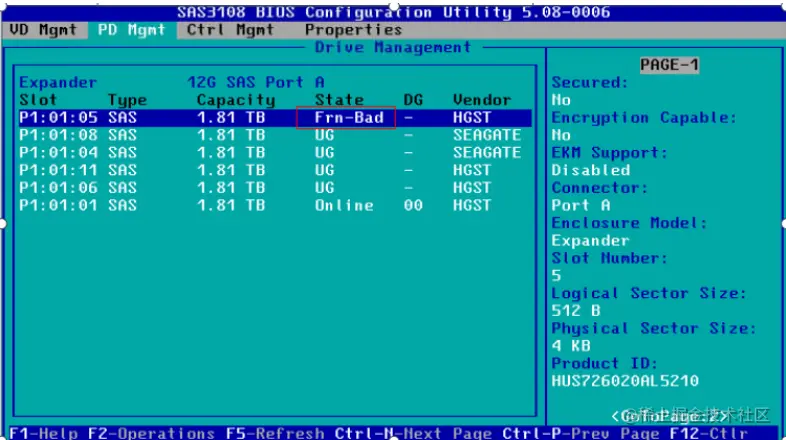
Task: Open the Ctrl Mgmt tab
Action: tap(231, 30)
